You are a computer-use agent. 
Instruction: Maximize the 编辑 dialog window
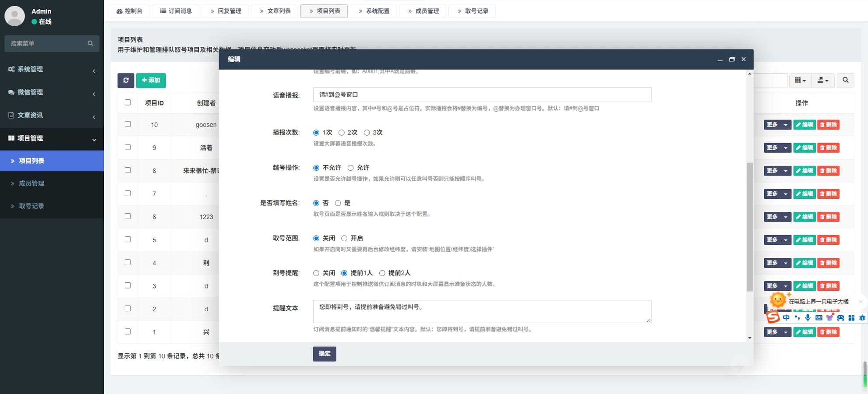731,59
